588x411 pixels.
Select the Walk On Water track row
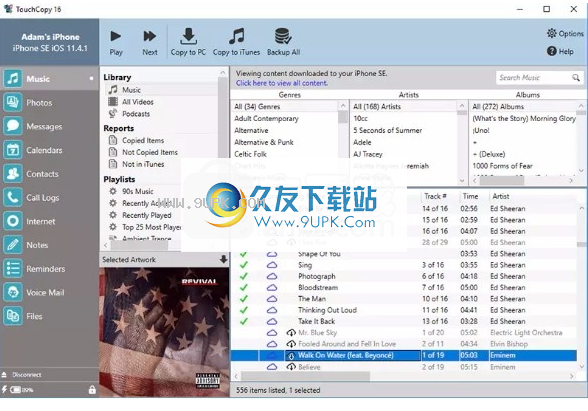pyautogui.click(x=404, y=355)
